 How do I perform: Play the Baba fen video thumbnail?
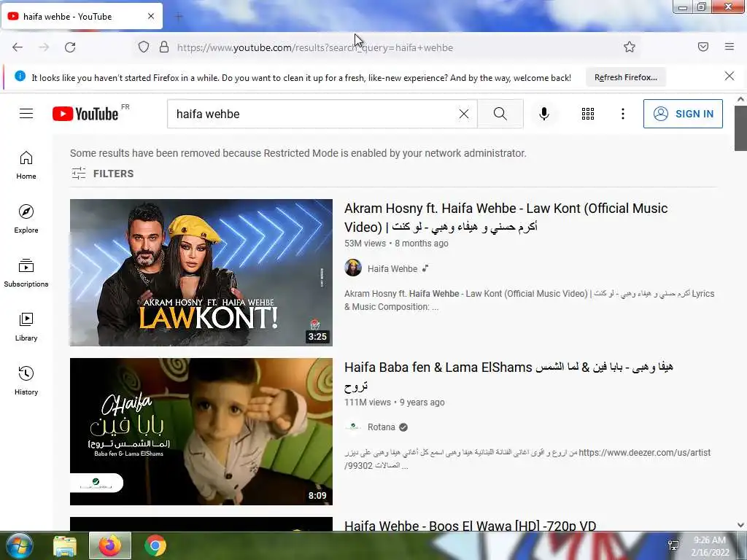[x=201, y=432]
